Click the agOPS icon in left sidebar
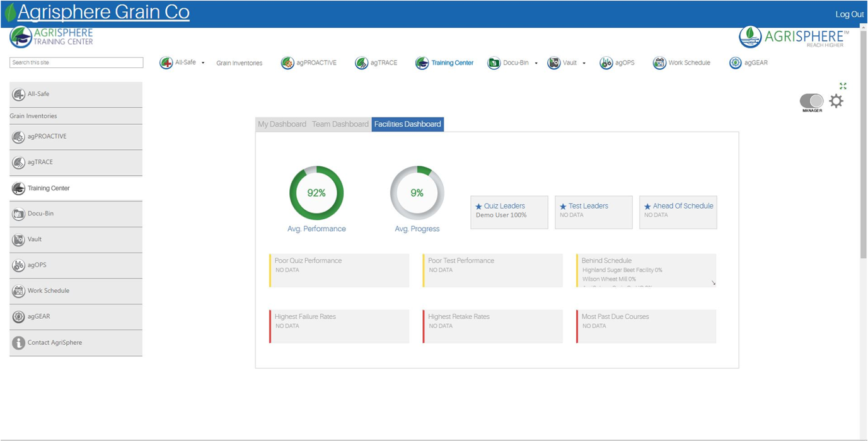This screenshot has width=868, height=441. (19, 266)
